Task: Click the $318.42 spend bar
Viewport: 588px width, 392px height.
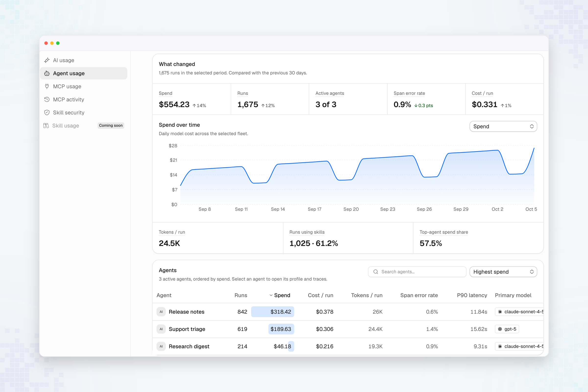Action: [x=272, y=312]
